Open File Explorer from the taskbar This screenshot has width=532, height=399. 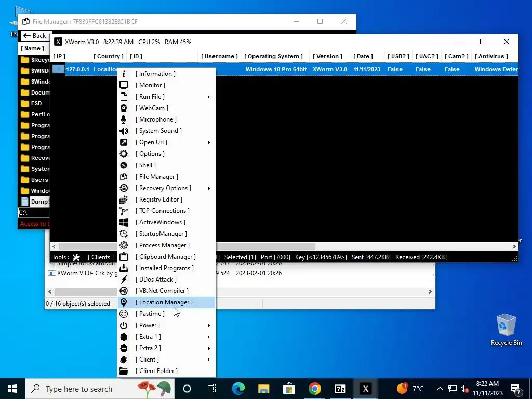coord(263,389)
